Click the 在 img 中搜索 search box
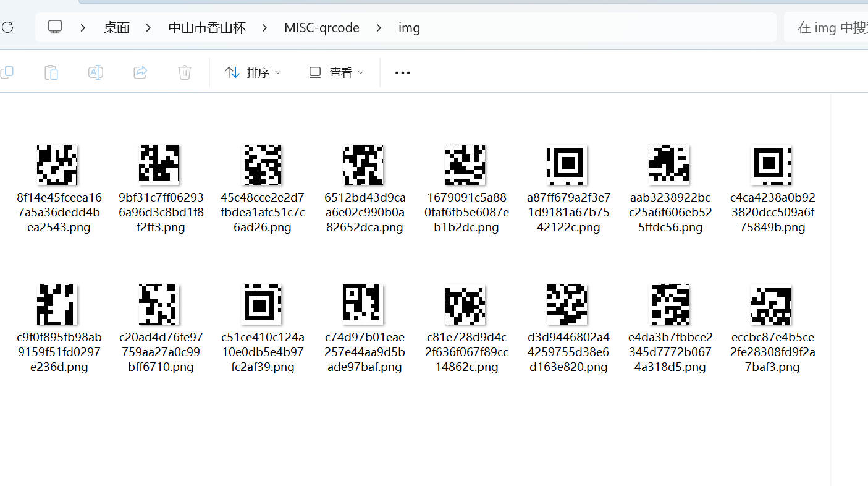Viewport: 868px width, 486px height. click(826, 28)
